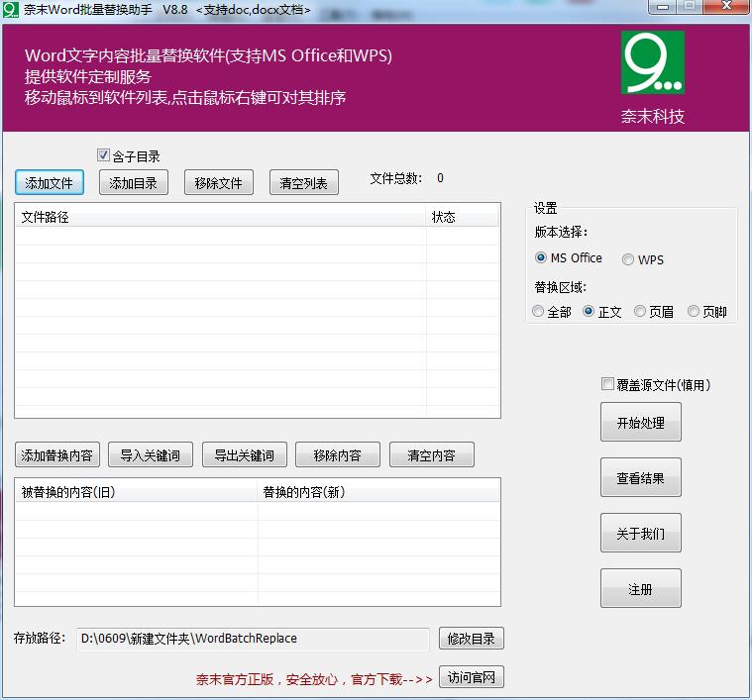This screenshot has height=700, width=752.
Task: Open 导入关键词 import dialog
Action: pyautogui.click(x=151, y=454)
